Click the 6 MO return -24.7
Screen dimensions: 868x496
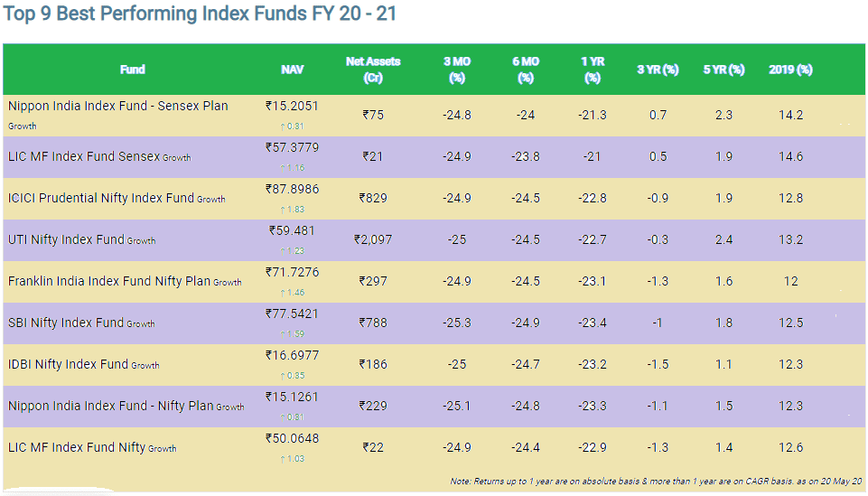[x=526, y=364]
